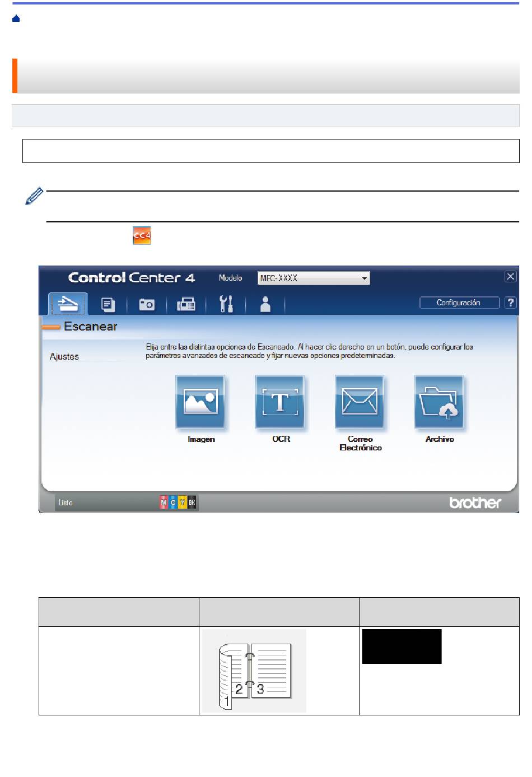Click the Modelo label
The height and width of the screenshot is (777, 532).
coord(231,278)
